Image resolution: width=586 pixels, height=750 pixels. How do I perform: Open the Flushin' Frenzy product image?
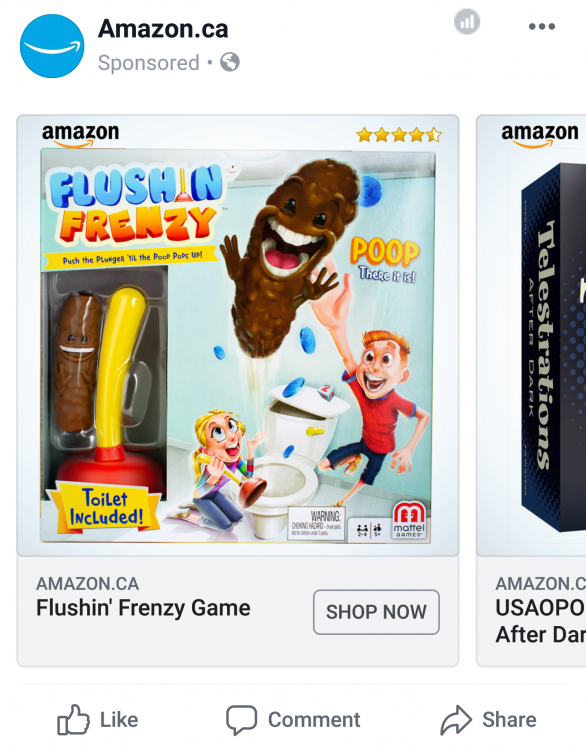point(238,346)
